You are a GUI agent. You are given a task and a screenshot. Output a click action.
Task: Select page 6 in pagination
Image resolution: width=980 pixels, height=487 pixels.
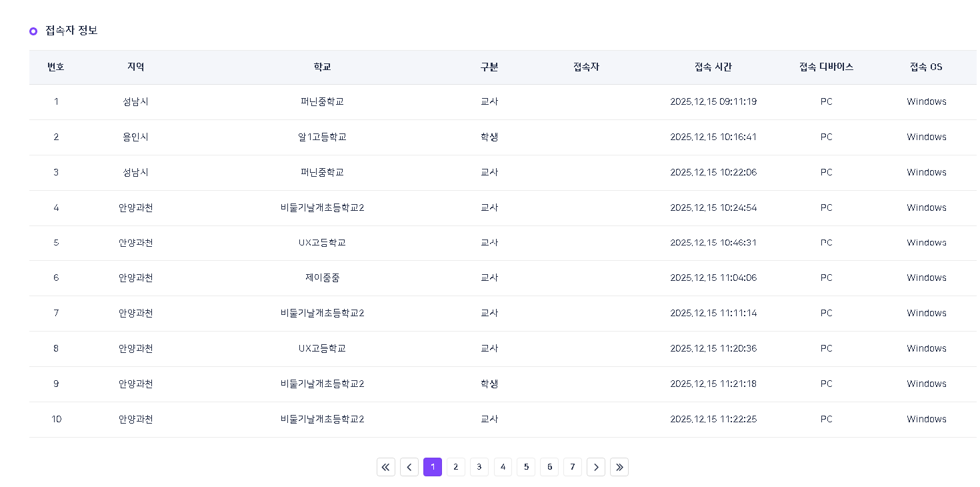[549, 467]
